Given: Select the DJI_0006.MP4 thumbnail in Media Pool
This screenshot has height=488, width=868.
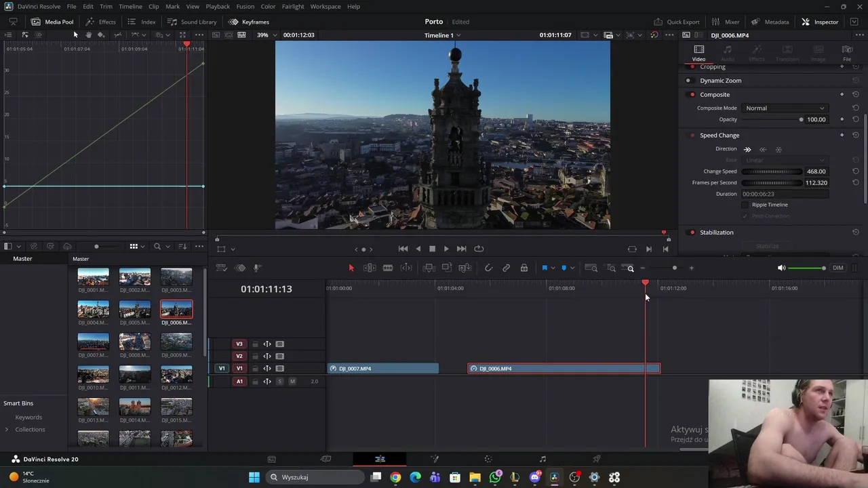Looking at the screenshot, I should [176, 310].
